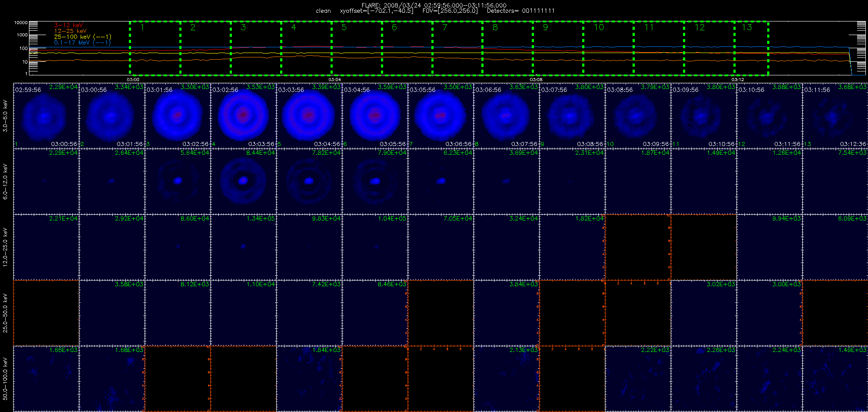
Task: Click the '3.0-6.0 keV' row label
Action: click(5, 116)
